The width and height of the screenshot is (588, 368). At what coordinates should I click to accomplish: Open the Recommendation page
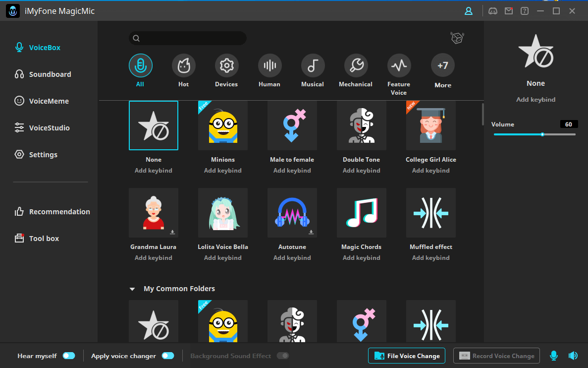[x=52, y=211]
